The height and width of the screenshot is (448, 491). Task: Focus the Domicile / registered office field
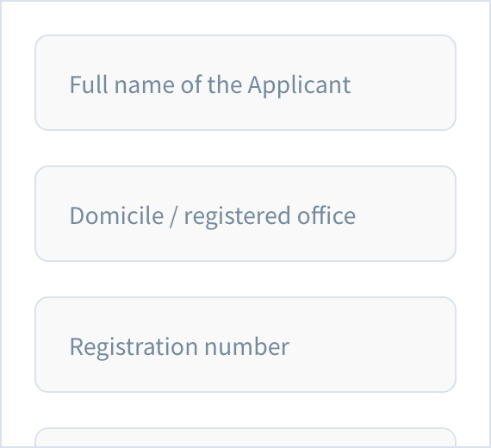click(x=245, y=214)
